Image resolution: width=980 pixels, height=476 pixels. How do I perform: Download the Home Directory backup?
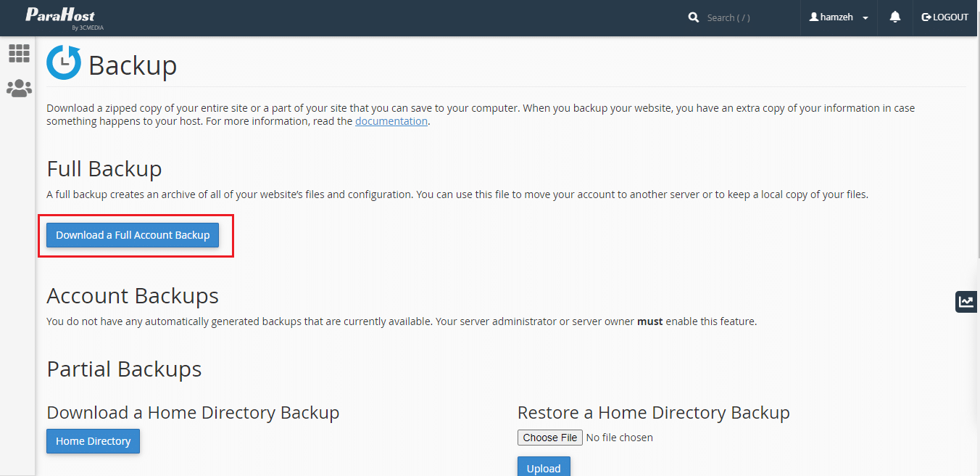[93, 441]
